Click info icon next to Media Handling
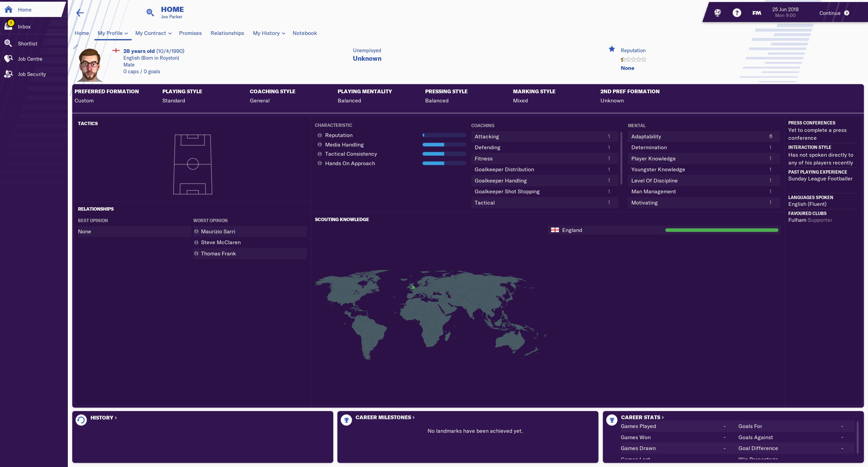The image size is (868, 467). pos(319,144)
